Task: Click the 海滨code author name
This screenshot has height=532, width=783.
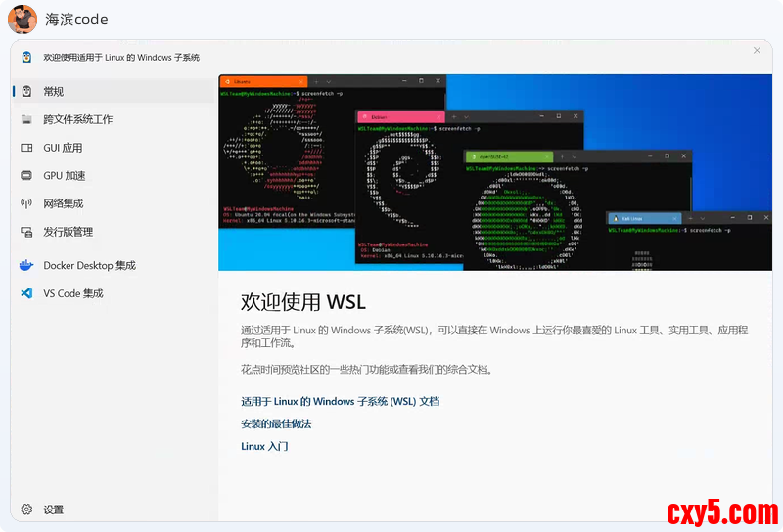Action: [76, 20]
